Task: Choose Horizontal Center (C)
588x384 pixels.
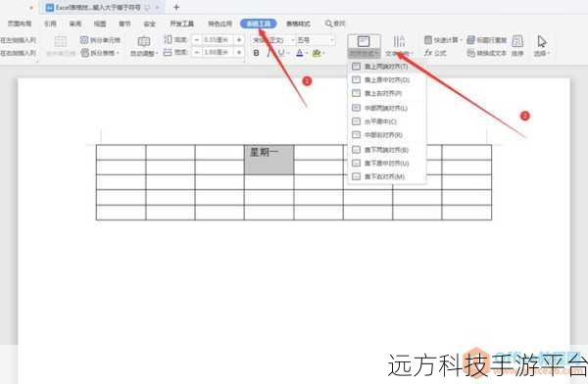Action: (387, 121)
